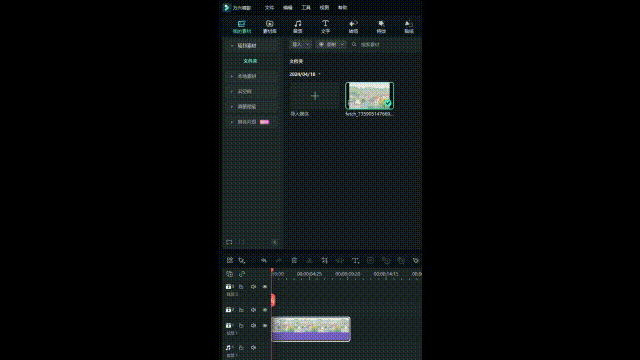640x360 pixels.
Task: Open the Stickers tab icon
Action: point(409,27)
